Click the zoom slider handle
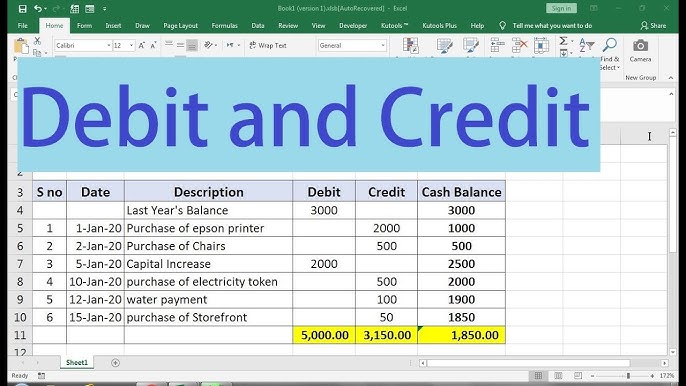The height and width of the screenshot is (386, 686). click(x=628, y=375)
